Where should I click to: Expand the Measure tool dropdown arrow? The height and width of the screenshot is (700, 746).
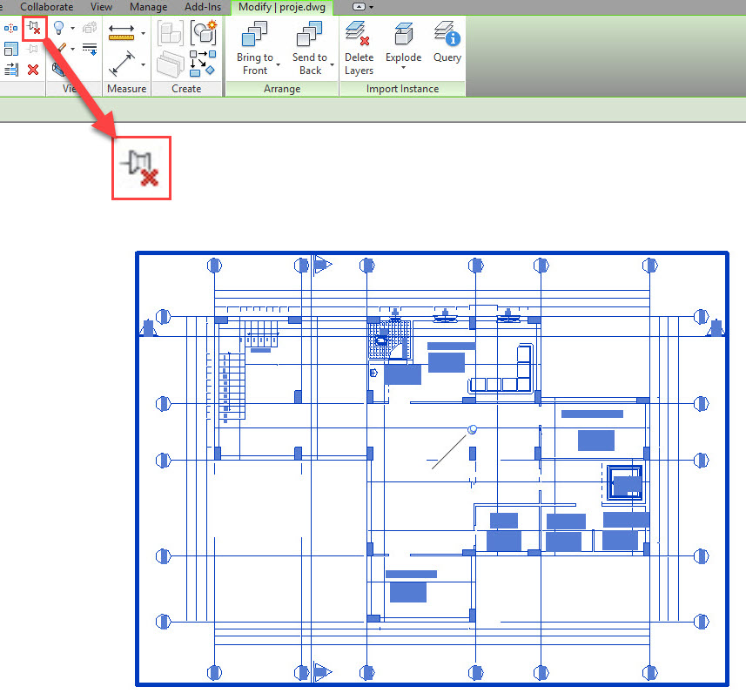[x=143, y=34]
